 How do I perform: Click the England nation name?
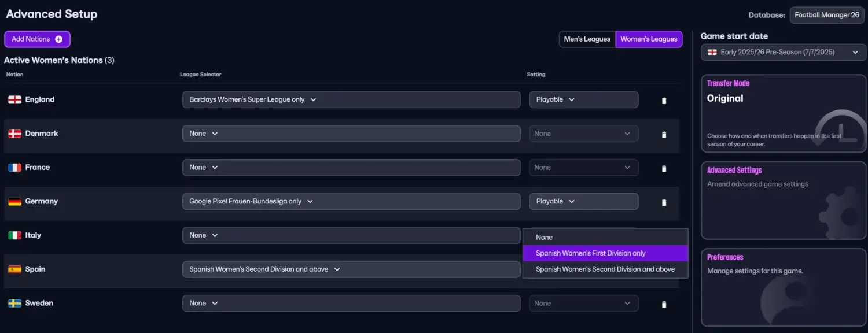point(40,99)
